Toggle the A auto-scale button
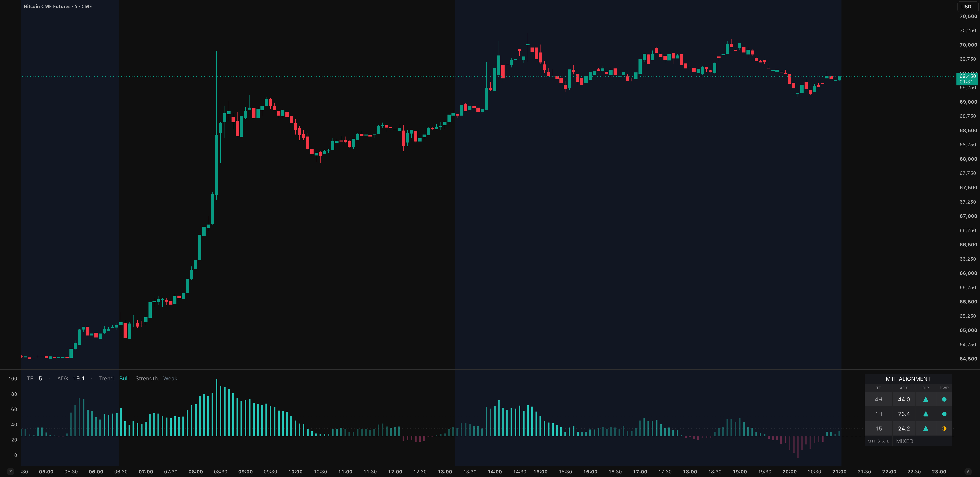This screenshot has width=980, height=477. tap(968, 472)
